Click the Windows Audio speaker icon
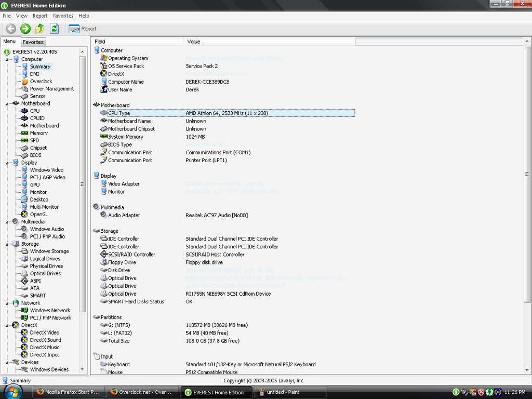The height and width of the screenshot is (399, 532). click(24, 229)
